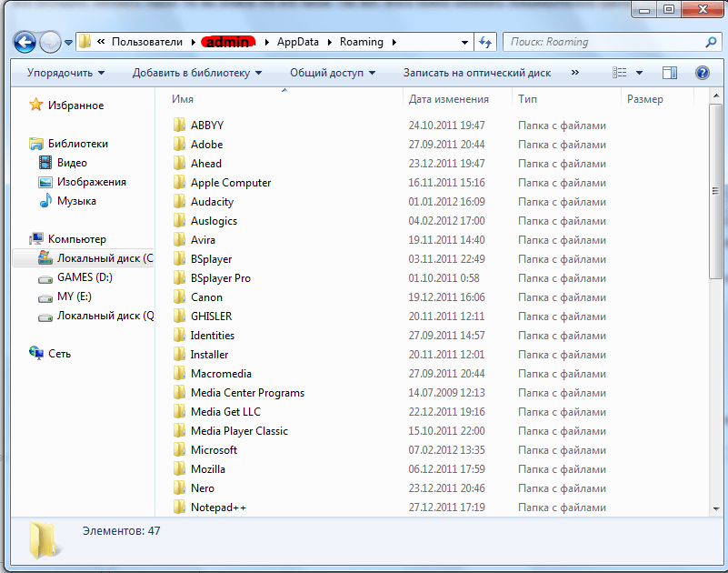Select Локальный диск (Q:) drive
The image size is (728, 573).
(x=95, y=316)
